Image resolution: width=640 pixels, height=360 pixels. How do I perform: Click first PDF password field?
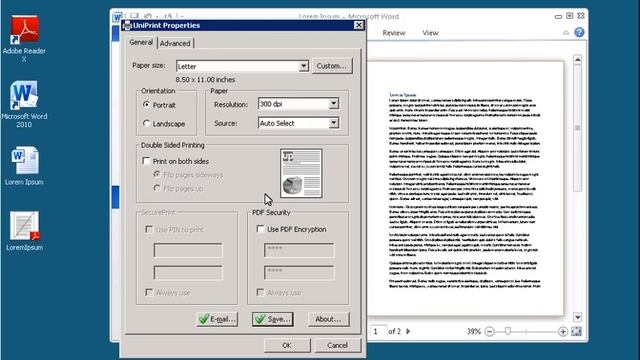(x=299, y=250)
